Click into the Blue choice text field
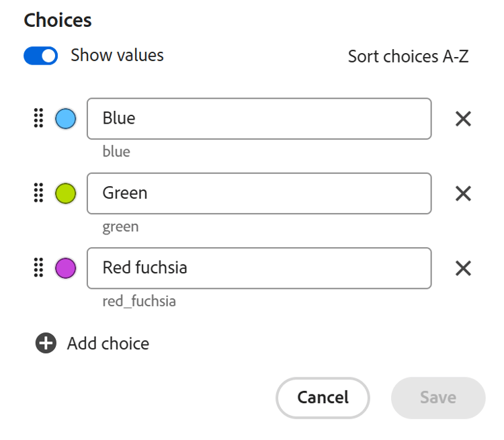 pos(259,119)
